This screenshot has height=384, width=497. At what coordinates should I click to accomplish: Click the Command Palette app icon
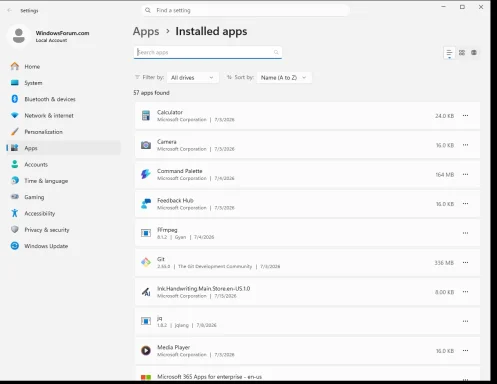click(146, 174)
